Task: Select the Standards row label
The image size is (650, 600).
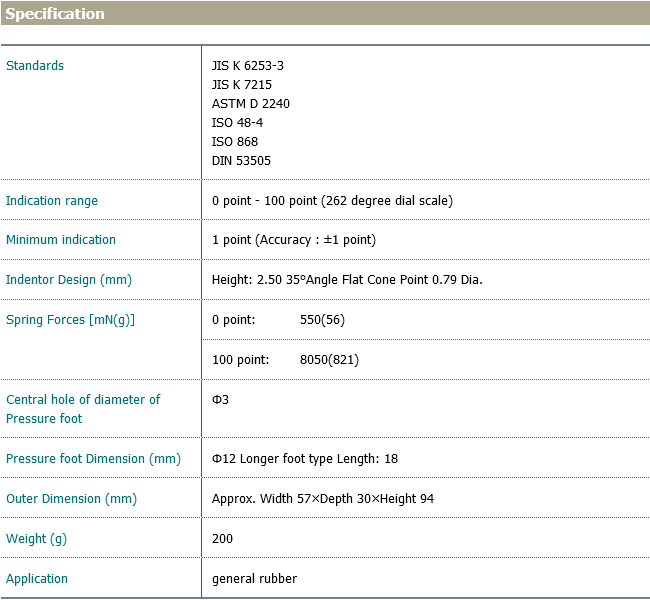Action: pos(35,66)
